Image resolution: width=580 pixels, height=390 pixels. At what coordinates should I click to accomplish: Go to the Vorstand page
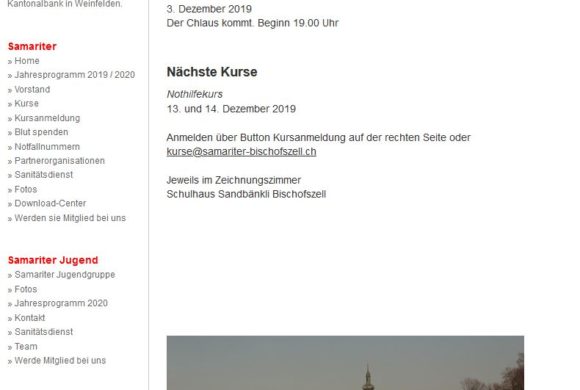[32, 90]
